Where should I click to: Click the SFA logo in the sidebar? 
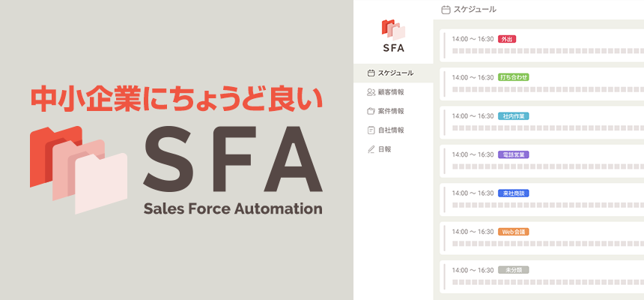point(393,36)
